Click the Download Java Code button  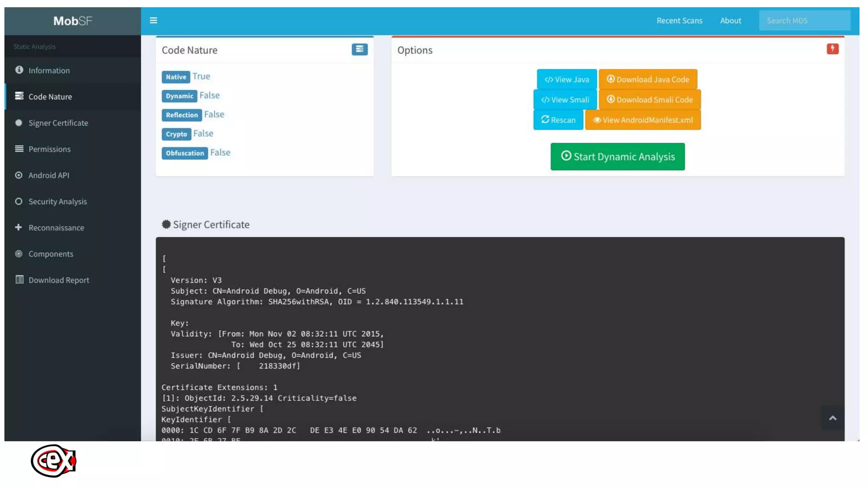click(648, 79)
